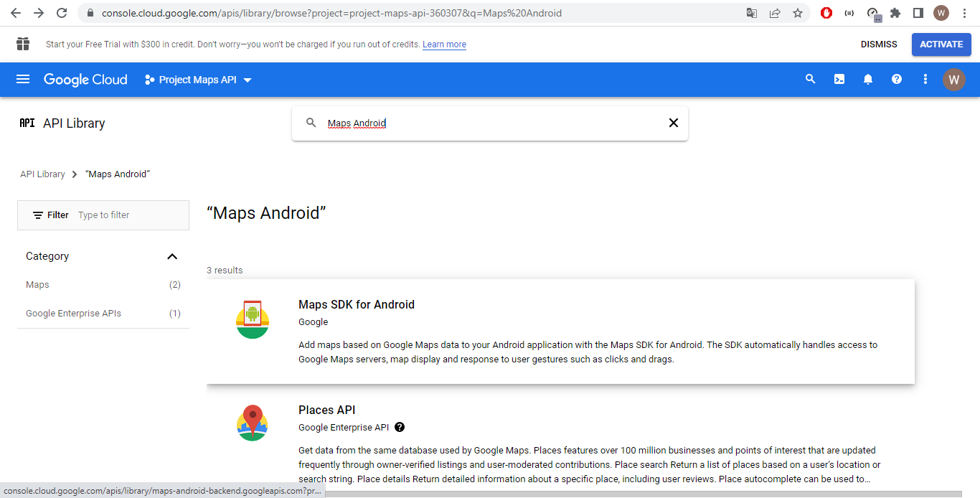Go back with the browser back arrow
980x498 pixels.
pyautogui.click(x=16, y=13)
